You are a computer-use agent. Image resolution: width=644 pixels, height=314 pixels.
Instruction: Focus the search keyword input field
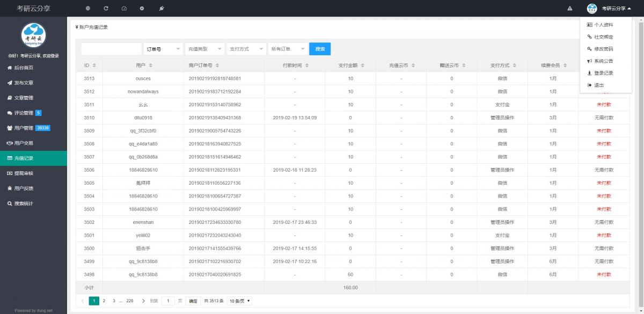[x=111, y=49]
